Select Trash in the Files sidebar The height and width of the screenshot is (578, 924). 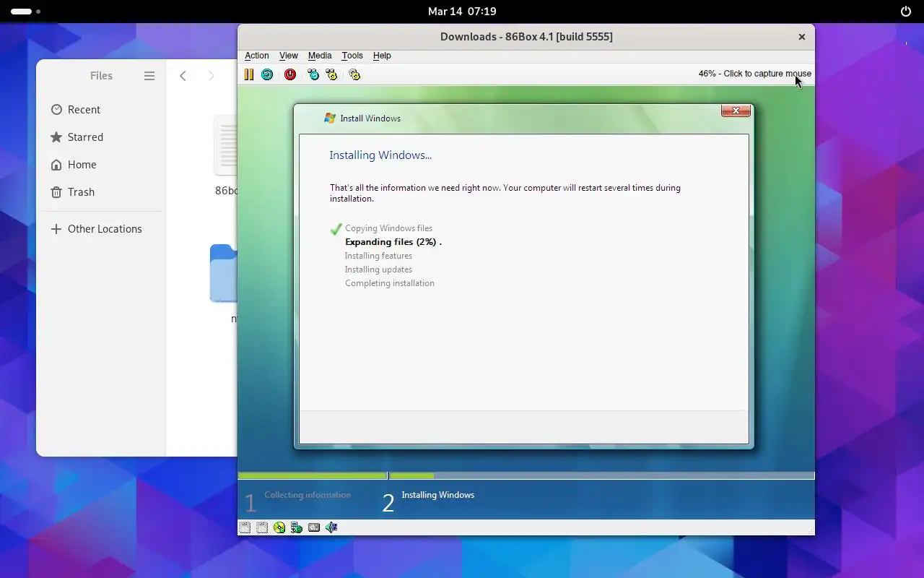point(101,192)
